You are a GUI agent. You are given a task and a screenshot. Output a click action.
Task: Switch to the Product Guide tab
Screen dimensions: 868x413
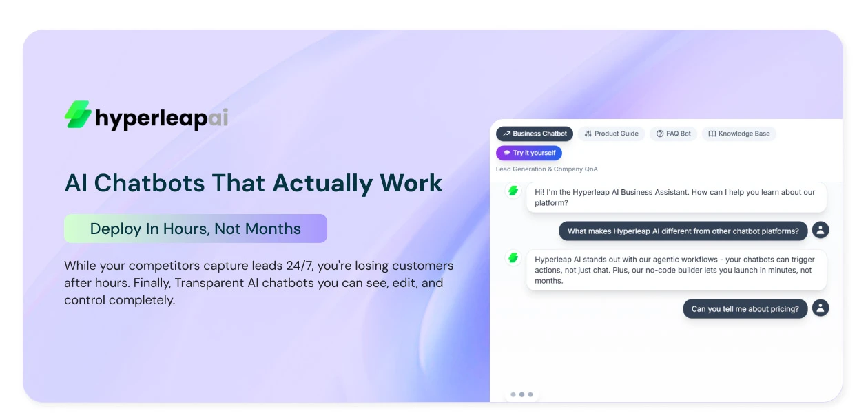(611, 134)
